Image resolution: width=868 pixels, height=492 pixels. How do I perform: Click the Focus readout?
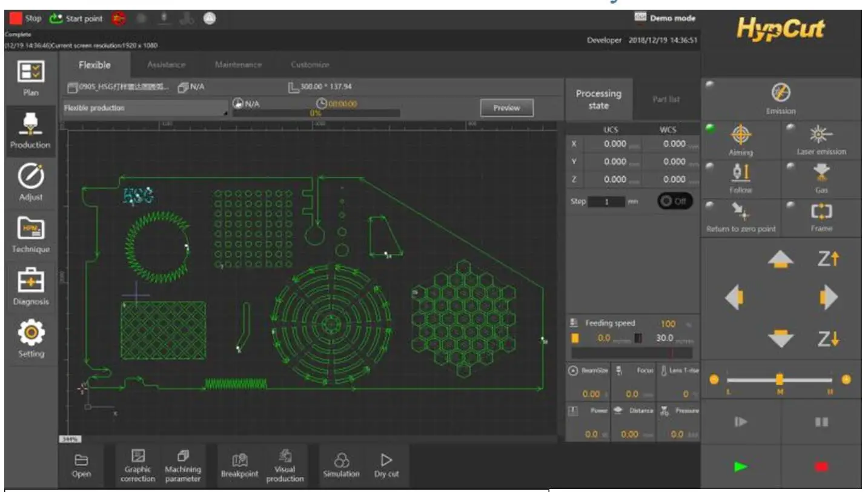pos(634,383)
